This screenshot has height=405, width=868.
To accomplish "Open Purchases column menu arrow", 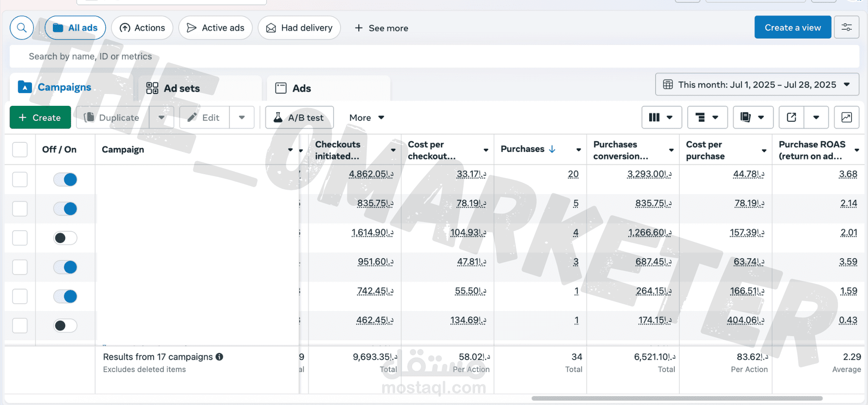I will pyautogui.click(x=579, y=150).
